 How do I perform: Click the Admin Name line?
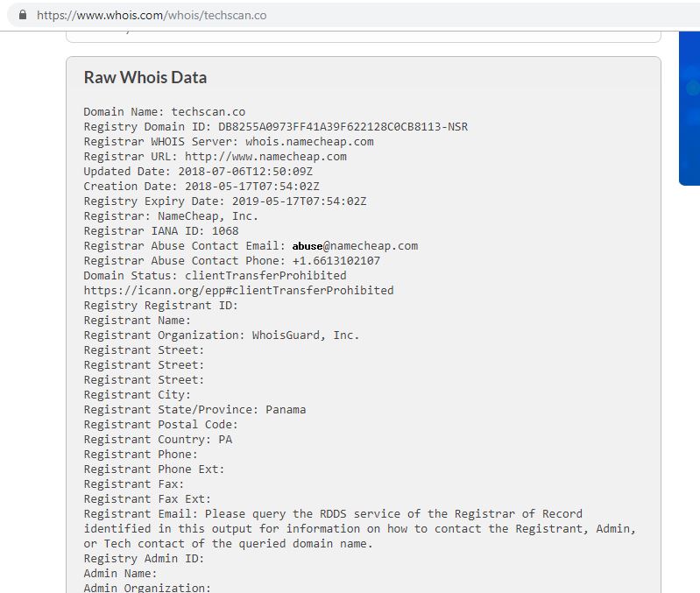click(x=120, y=574)
